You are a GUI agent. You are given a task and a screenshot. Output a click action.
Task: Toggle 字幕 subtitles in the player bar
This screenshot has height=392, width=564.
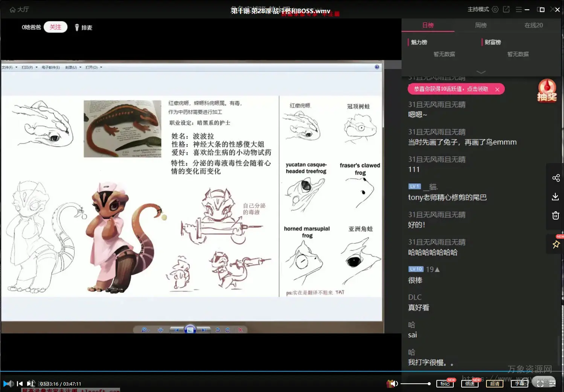(519, 383)
